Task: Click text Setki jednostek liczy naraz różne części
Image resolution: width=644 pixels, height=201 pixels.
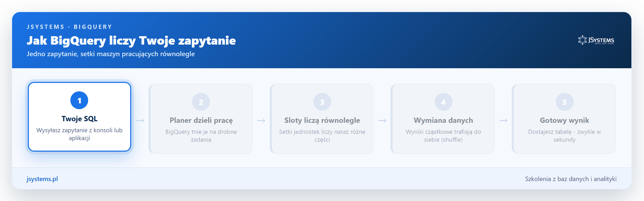Action: point(322,136)
